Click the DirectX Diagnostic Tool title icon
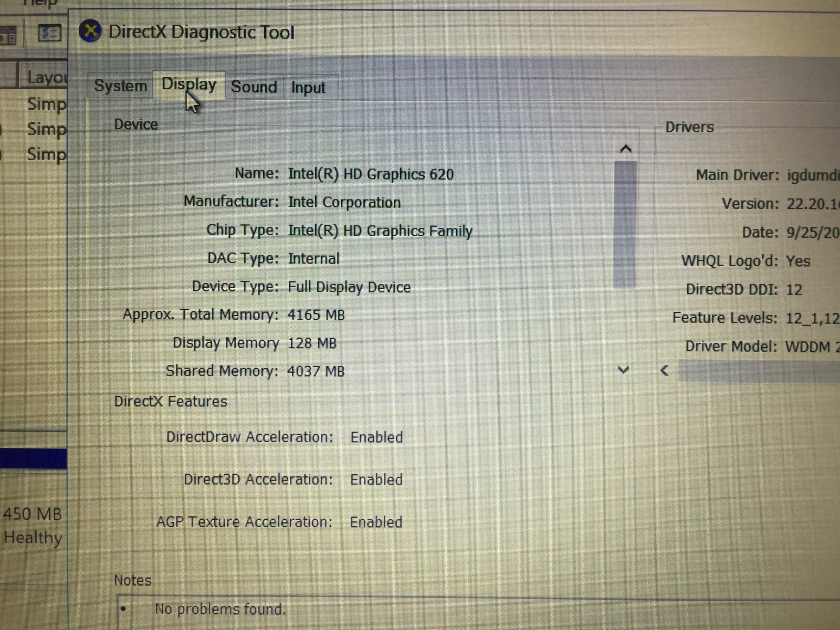The width and height of the screenshot is (840, 630). [x=90, y=31]
